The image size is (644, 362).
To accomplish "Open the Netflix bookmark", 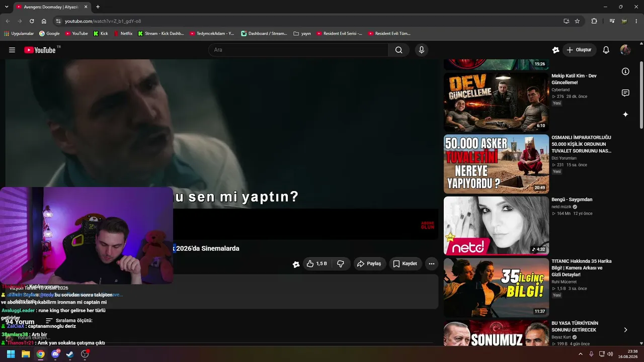I will point(123,34).
